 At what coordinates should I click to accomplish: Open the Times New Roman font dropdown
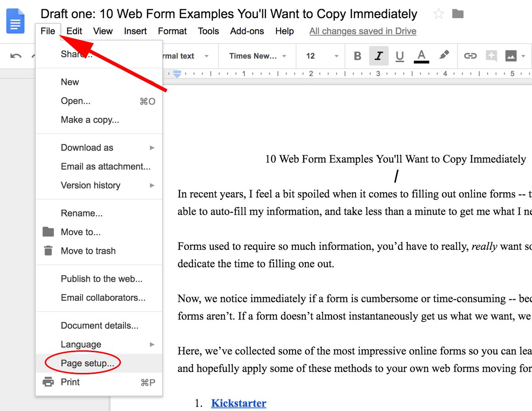[x=257, y=56]
